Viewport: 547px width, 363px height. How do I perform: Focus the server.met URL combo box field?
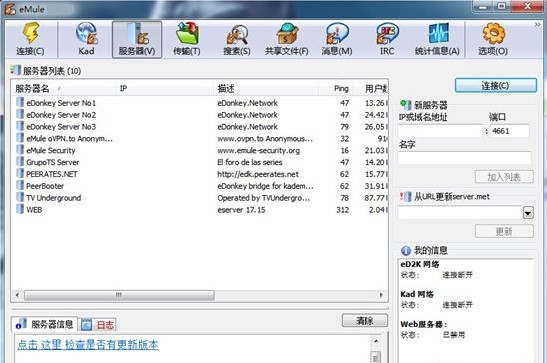tap(460, 212)
